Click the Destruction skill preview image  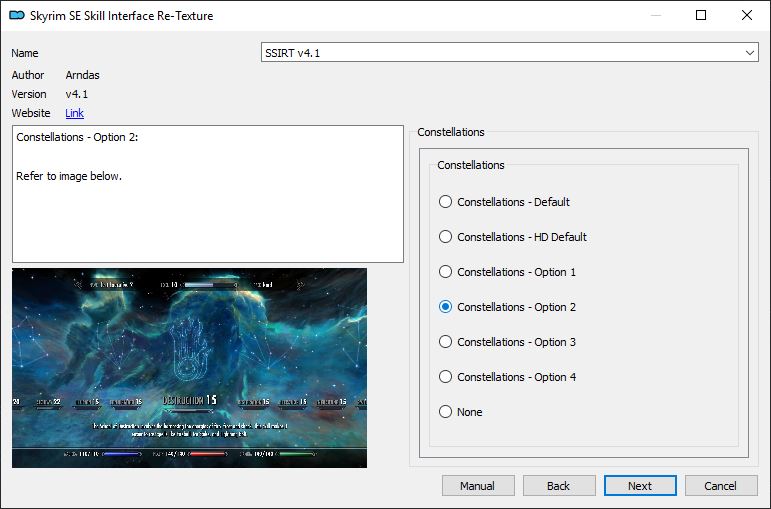pyautogui.click(x=189, y=367)
